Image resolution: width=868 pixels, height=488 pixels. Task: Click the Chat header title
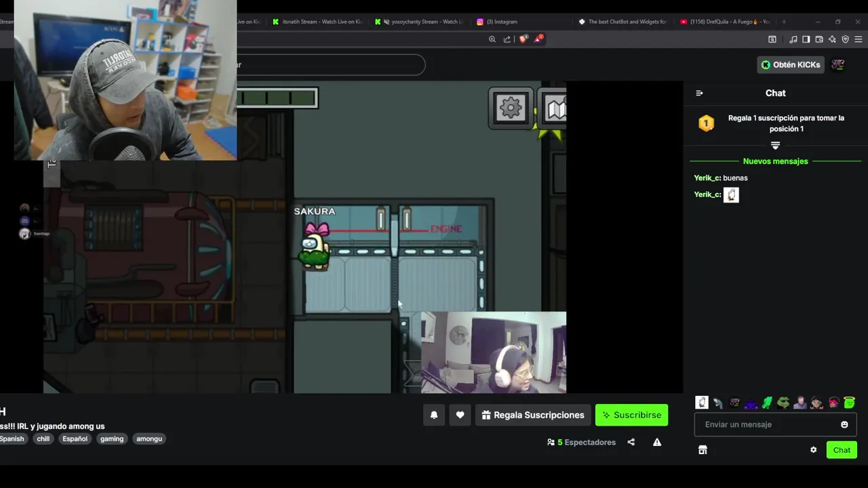coord(775,93)
